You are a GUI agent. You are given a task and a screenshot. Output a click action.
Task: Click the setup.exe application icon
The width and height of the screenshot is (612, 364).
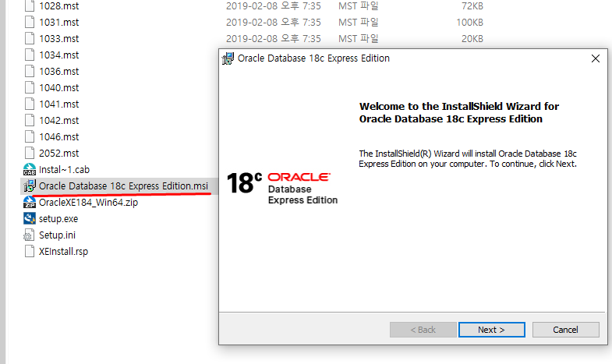point(30,218)
